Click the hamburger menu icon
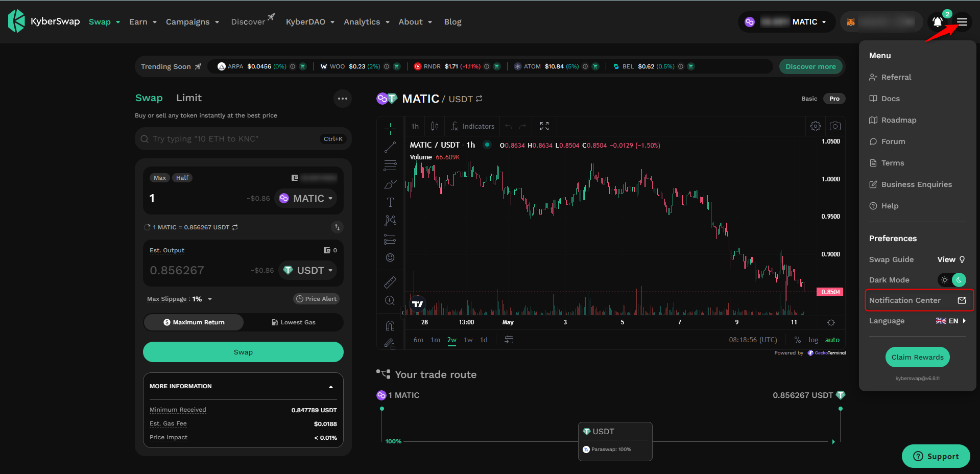 (x=962, y=22)
